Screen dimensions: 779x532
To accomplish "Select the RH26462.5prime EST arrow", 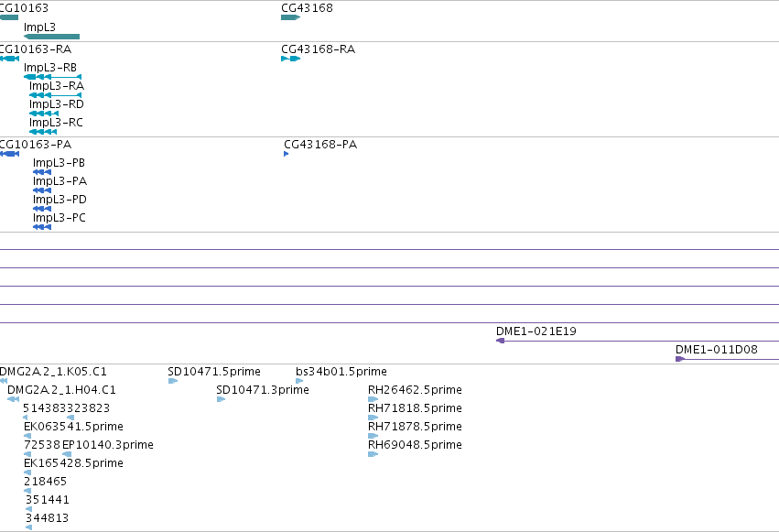I will 373,399.
